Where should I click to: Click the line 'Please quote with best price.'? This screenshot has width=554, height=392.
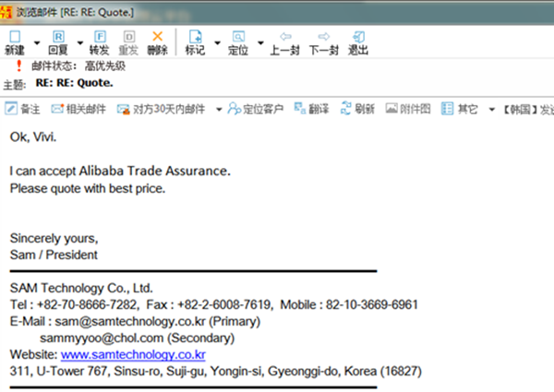tap(88, 188)
